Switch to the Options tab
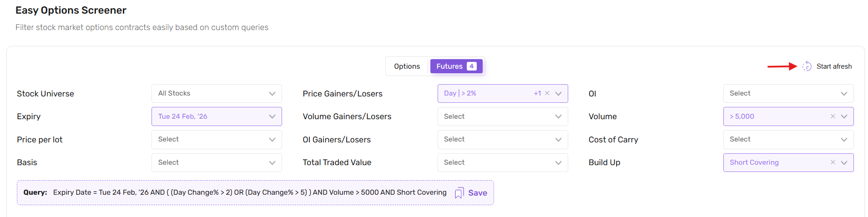 (407, 66)
